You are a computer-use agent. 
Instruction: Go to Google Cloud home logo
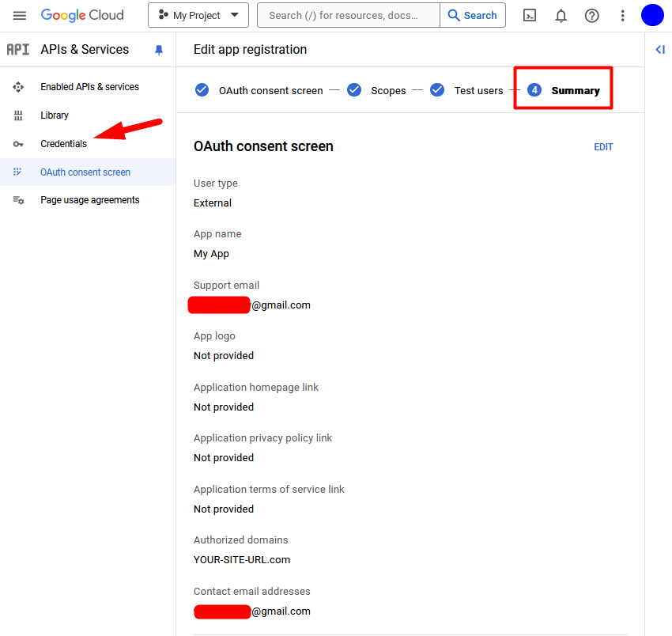click(82, 16)
